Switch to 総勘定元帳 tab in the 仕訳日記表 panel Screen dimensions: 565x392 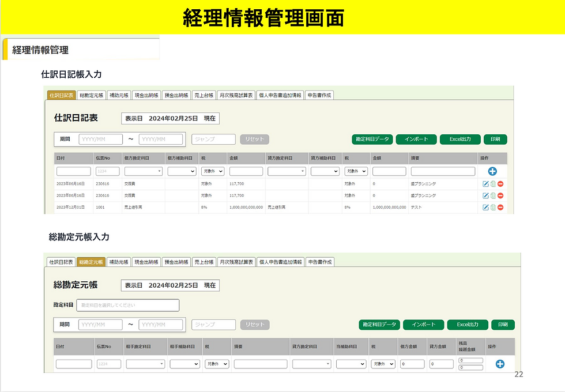click(x=92, y=95)
